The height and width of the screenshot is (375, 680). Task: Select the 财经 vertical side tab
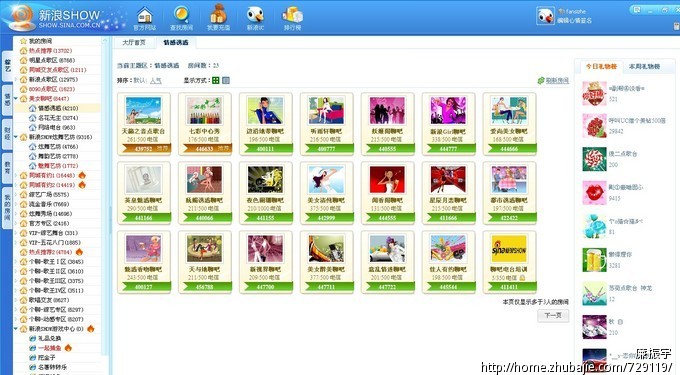coord(7,133)
